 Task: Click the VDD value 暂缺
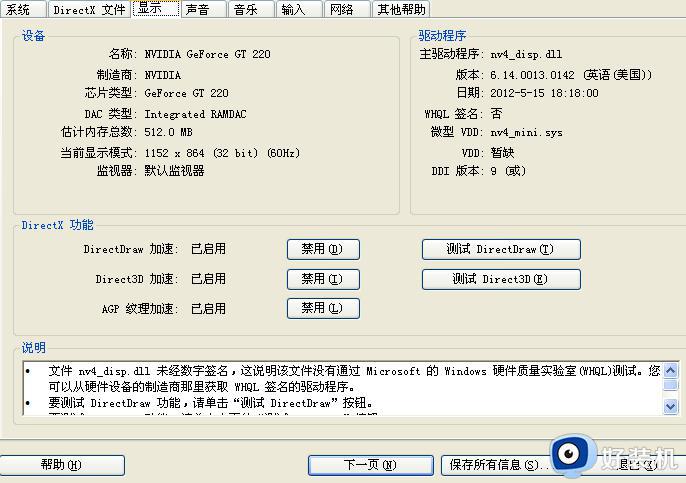tap(502, 153)
